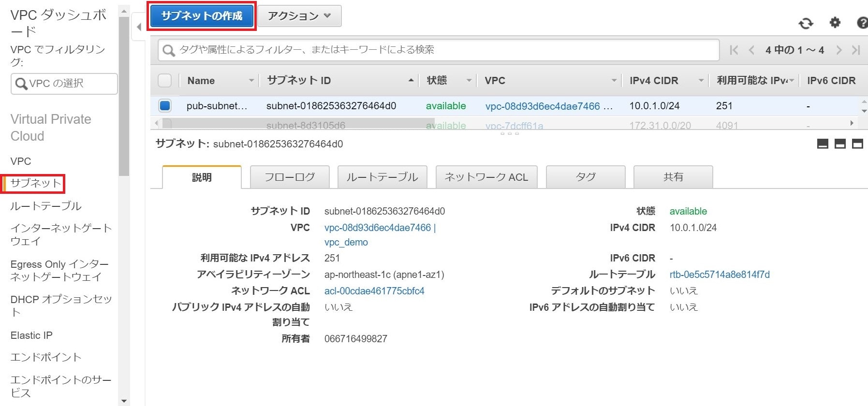Screen dimensions: 868x406
Task: Click the table horizontal scrollbar thumb
Action: 297,123
